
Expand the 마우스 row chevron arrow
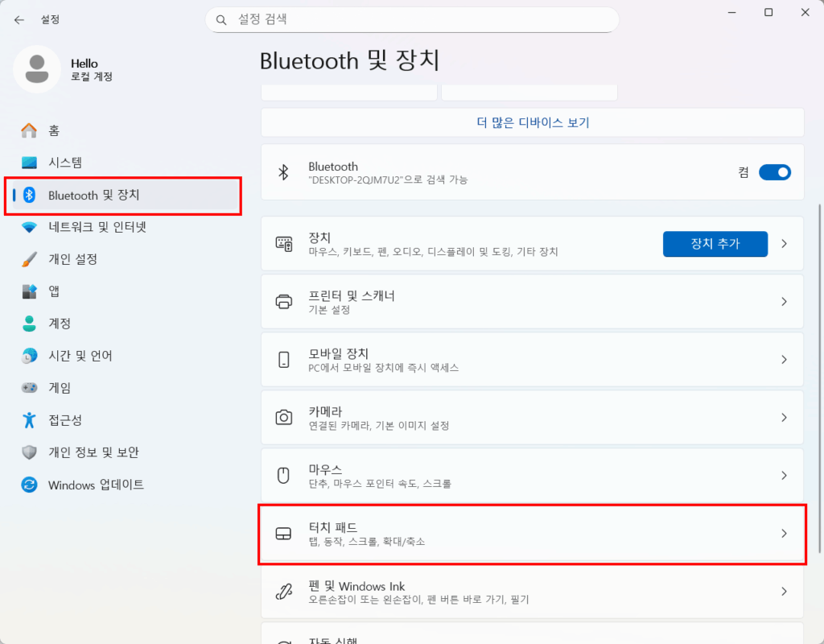click(x=785, y=476)
